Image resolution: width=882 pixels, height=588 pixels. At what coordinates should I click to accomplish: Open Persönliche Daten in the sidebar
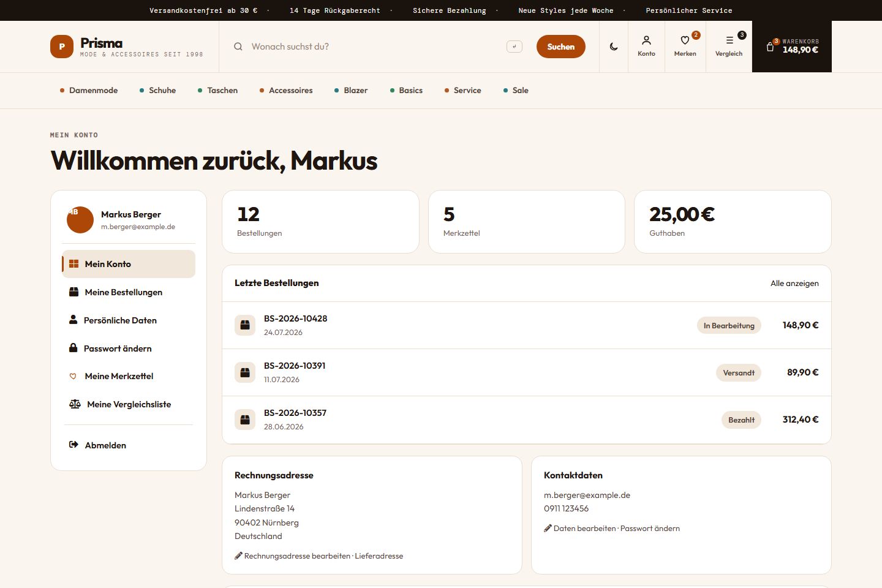[129, 320]
